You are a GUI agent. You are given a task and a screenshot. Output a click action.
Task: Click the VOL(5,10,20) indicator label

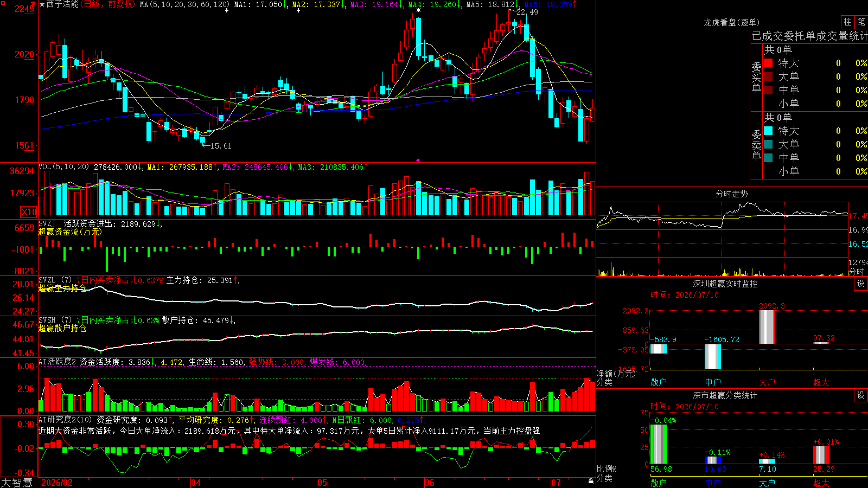pos(63,167)
